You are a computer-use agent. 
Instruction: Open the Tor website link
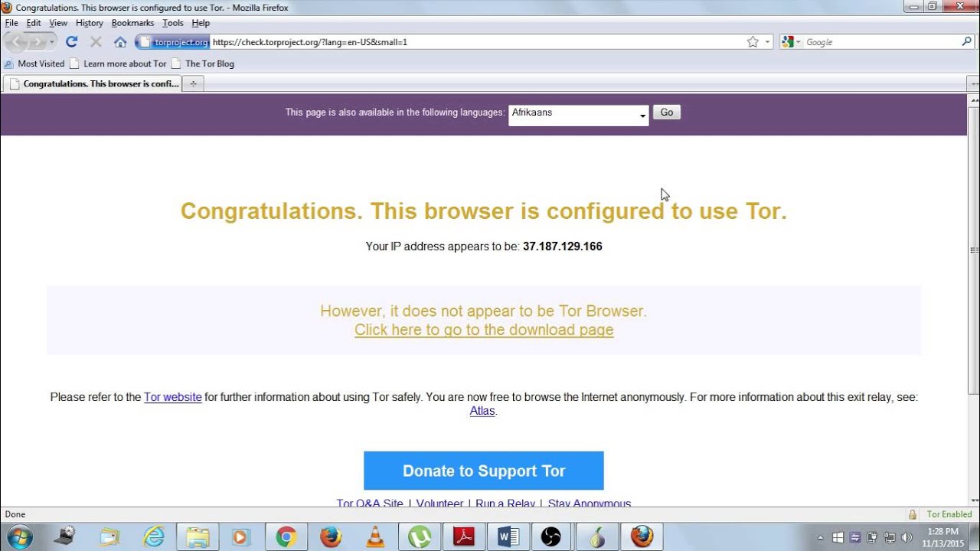(x=173, y=397)
